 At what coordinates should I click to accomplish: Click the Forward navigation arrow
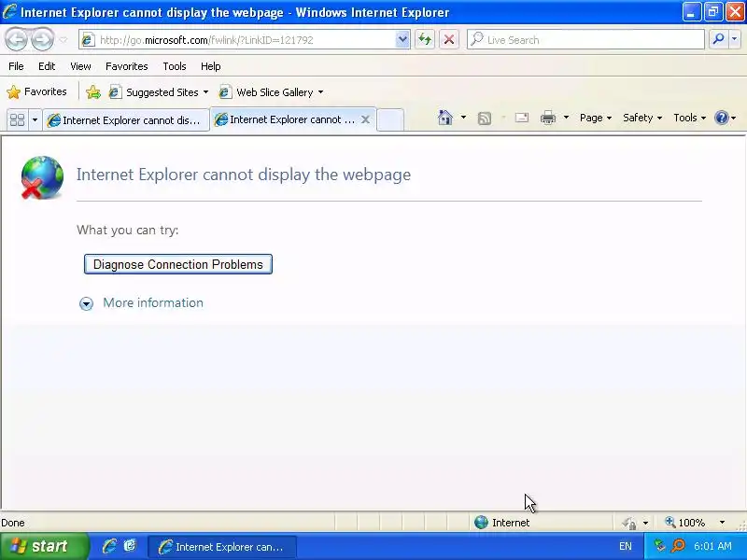(x=42, y=39)
